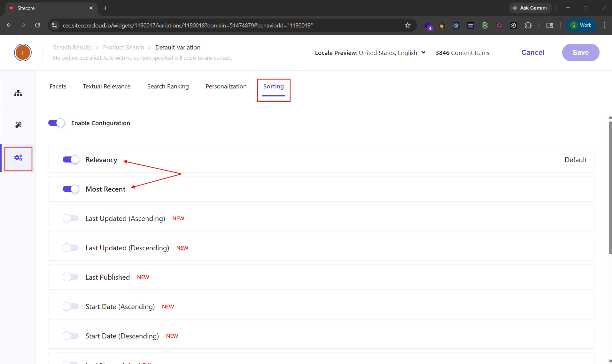
Task: Reload the page in the browser
Action: 37,25
